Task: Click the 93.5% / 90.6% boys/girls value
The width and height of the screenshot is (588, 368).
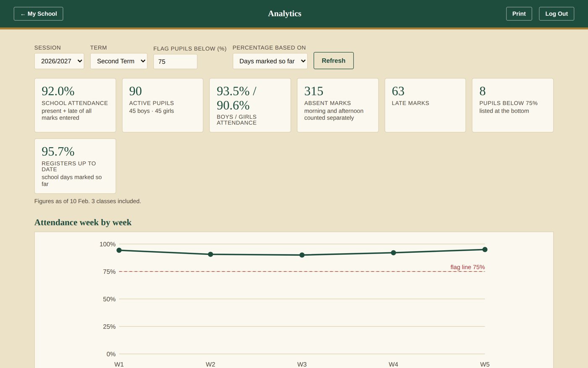Action: [x=236, y=98]
